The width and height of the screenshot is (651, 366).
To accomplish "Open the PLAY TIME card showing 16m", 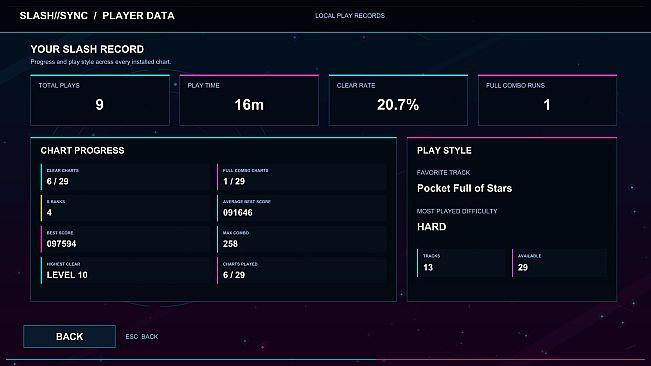I will (249, 100).
